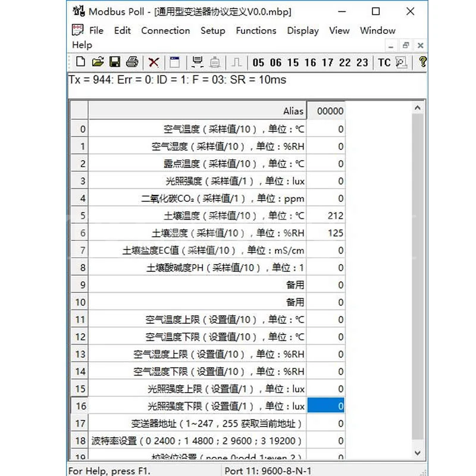Open the File menu

[x=96, y=30]
